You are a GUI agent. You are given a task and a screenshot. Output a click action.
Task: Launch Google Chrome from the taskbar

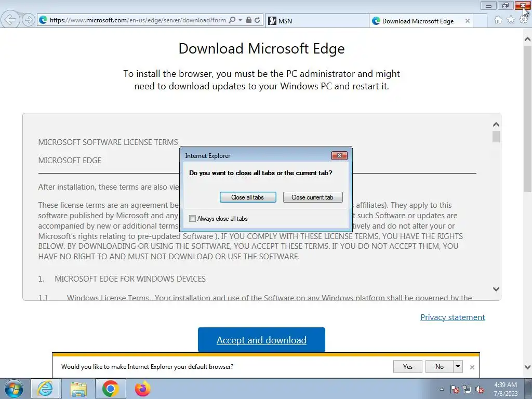point(110,389)
